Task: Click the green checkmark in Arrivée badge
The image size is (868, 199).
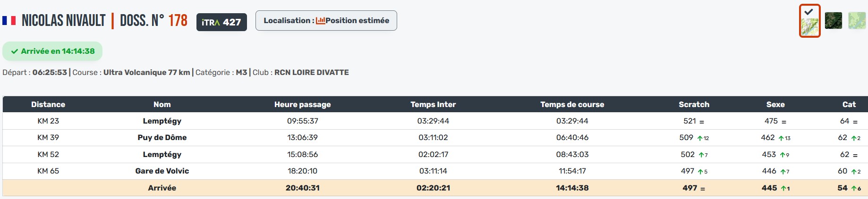Action: coord(15,51)
